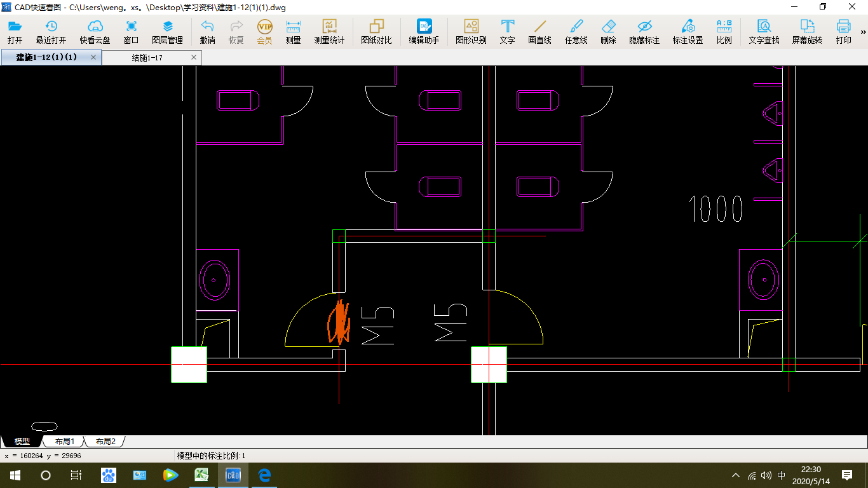868x488 pixels.
Task: Expand the toolbar overflow arrows
Action: [863, 32]
